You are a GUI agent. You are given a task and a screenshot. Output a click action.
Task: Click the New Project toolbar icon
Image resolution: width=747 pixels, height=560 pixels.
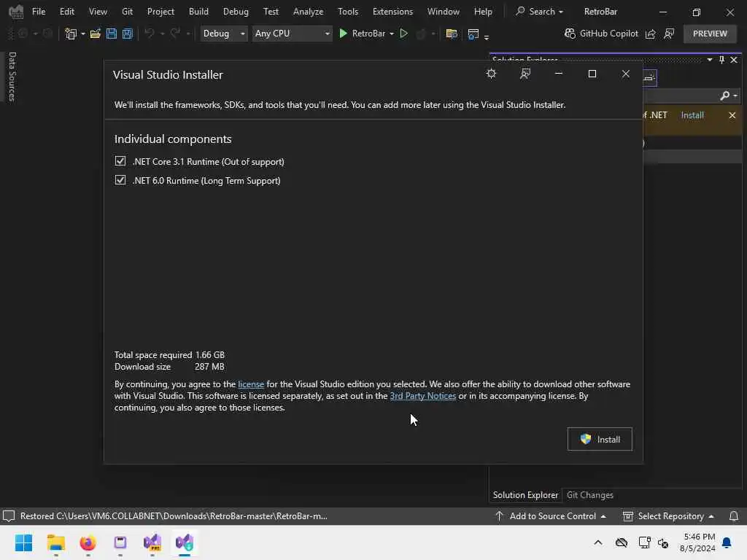tap(71, 34)
